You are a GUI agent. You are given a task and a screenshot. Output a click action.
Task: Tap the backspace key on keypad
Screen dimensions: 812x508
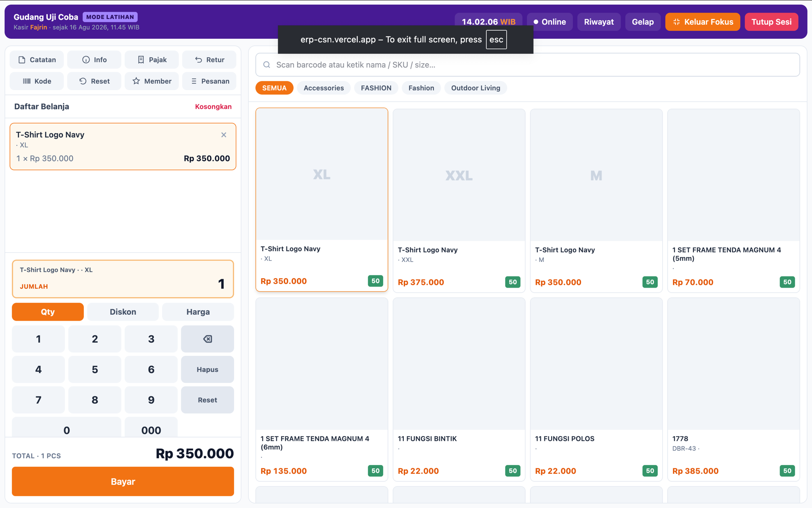pos(208,339)
